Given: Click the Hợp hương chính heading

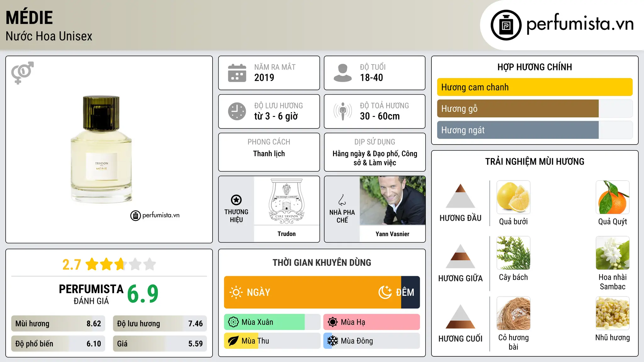Looking at the screenshot, I should click(535, 67).
